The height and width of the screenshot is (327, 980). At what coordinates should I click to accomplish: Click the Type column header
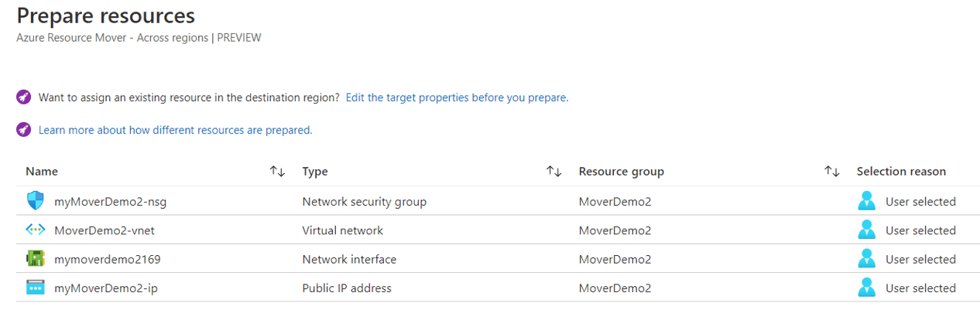(x=315, y=171)
